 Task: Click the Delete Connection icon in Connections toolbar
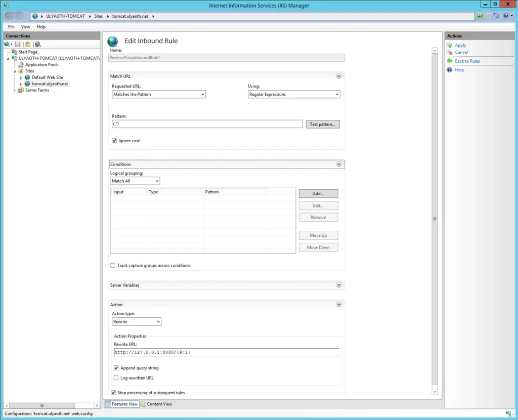37,45
